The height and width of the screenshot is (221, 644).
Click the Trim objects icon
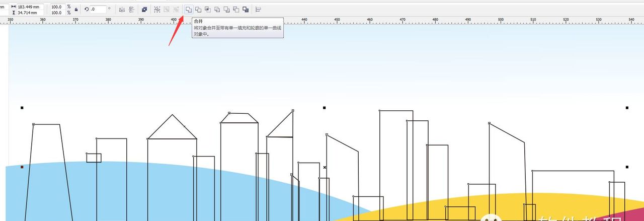click(198, 9)
